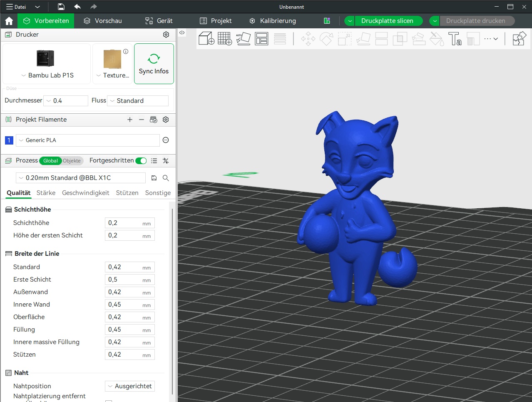Click the arrange all objects icon
Viewport: 532px width, 402px height.
261,39
